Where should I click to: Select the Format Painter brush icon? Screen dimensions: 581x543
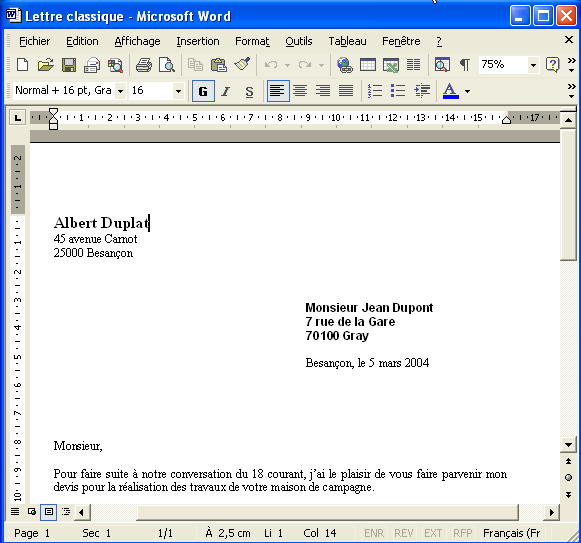tap(242, 65)
